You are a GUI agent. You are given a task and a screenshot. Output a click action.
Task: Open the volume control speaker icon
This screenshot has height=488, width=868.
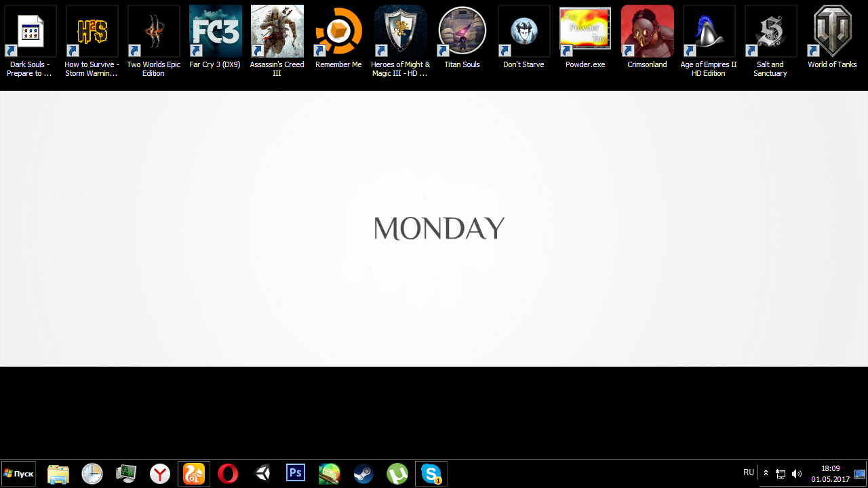click(x=797, y=474)
